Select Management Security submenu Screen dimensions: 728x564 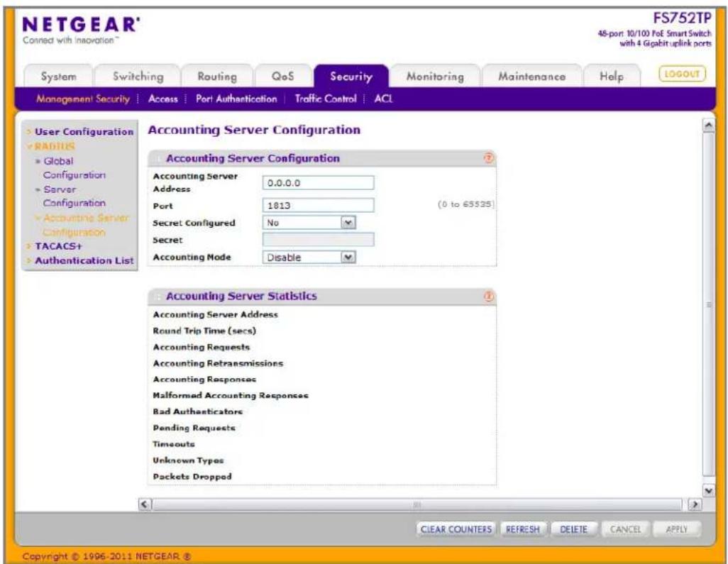point(83,99)
